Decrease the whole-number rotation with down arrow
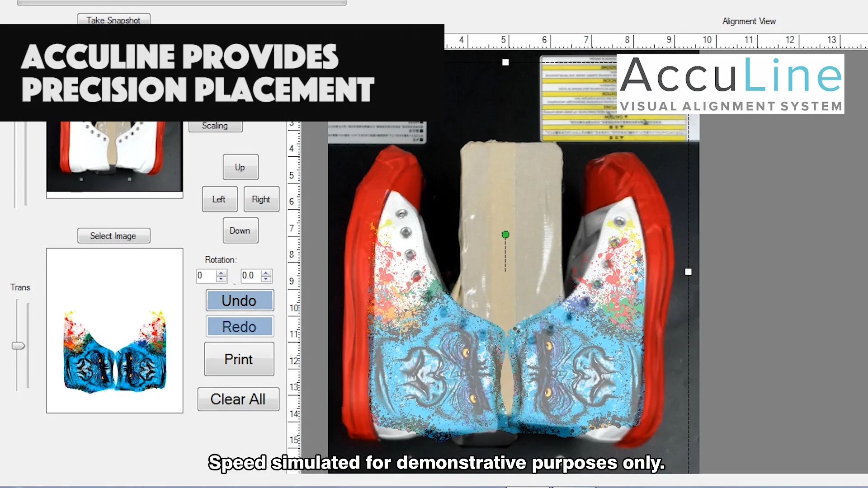Image resolution: width=868 pixels, height=488 pixels. [x=221, y=279]
